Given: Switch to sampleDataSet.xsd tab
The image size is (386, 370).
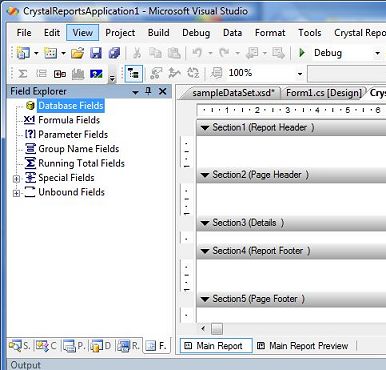Looking at the screenshot, I should tap(232, 93).
